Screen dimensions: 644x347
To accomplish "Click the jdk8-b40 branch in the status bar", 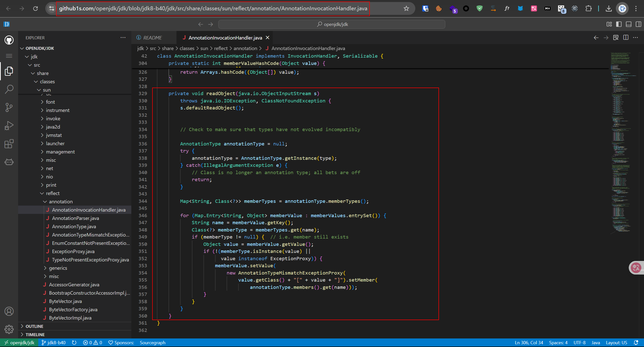I will [x=54, y=342].
